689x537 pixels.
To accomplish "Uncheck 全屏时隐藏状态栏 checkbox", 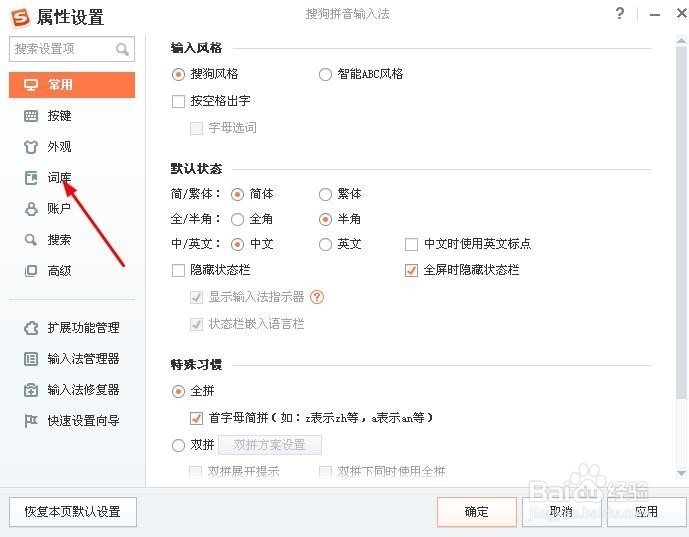I will coord(411,270).
